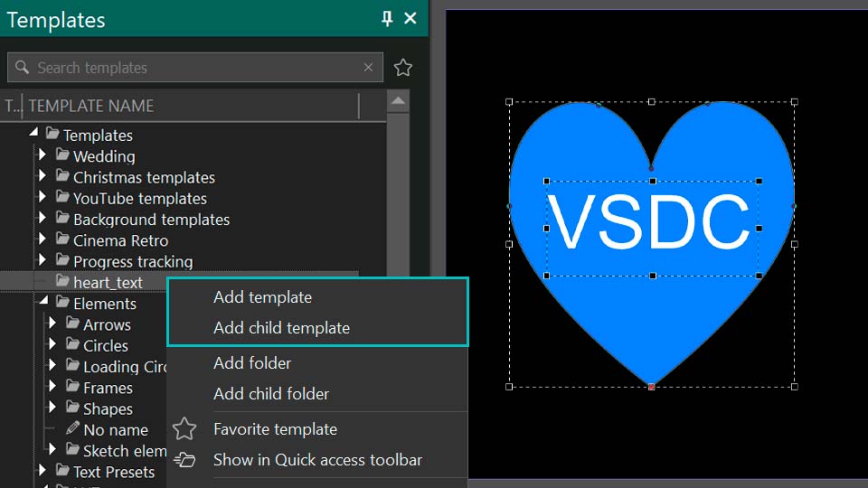Click the scrollbar up arrow
Image resolution: width=868 pixels, height=488 pixels.
click(x=398, y=101)
